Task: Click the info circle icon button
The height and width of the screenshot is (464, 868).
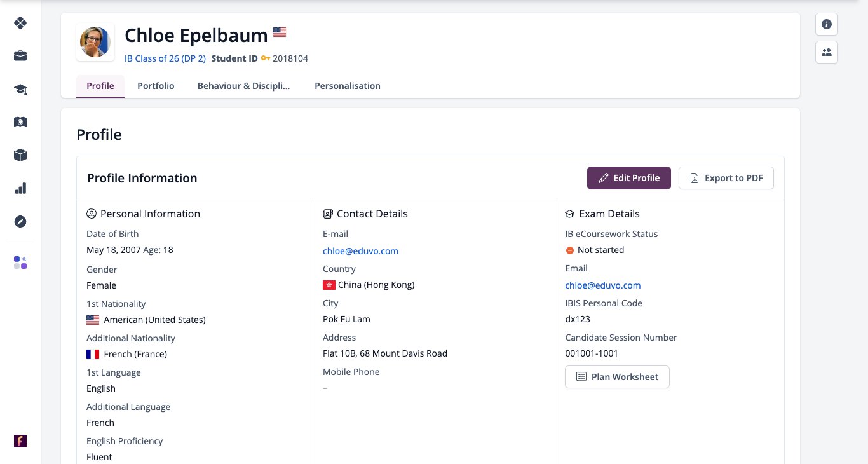Action: [827, 24]
